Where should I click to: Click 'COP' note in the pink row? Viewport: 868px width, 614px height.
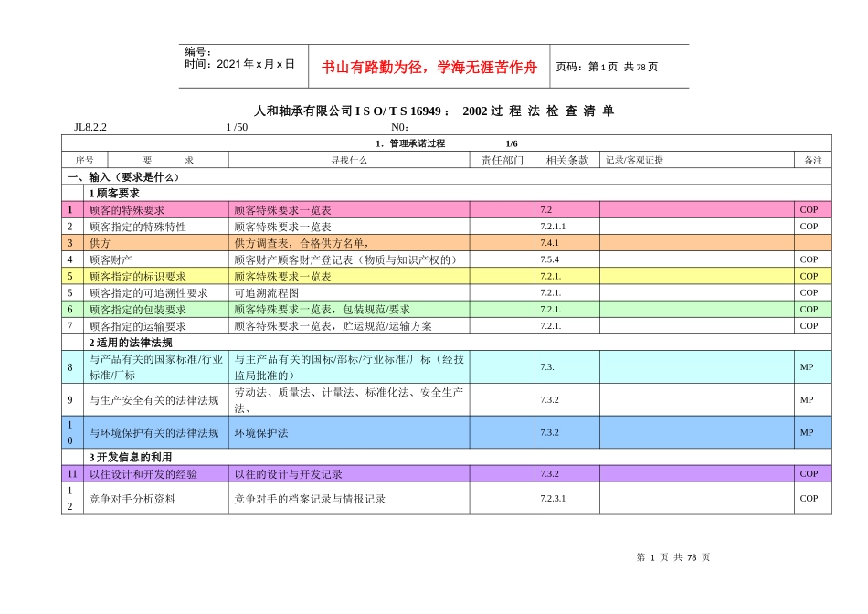[809, 210]
